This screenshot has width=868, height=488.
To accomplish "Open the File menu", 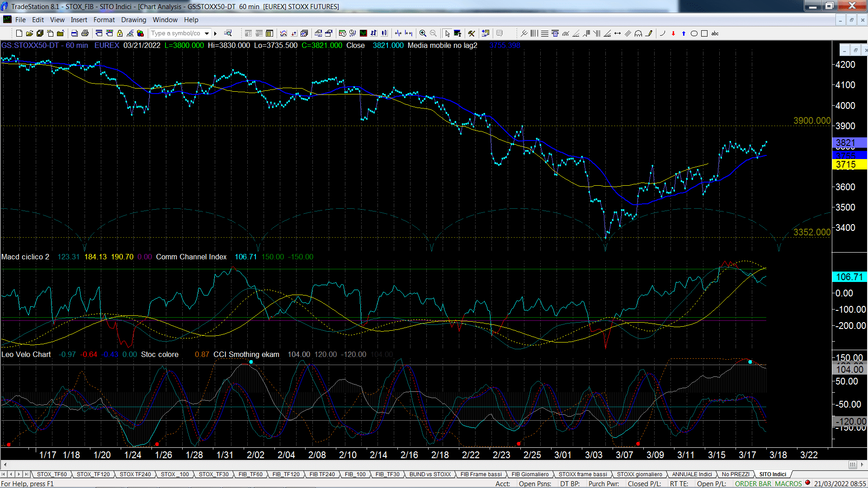I will click(20, 19).
